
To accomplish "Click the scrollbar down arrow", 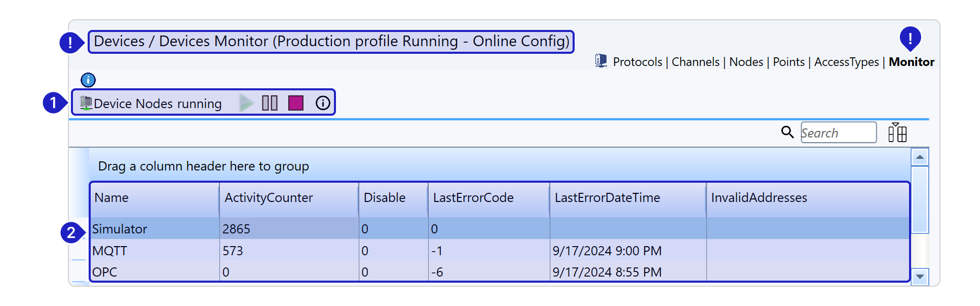I will point(919,277).
